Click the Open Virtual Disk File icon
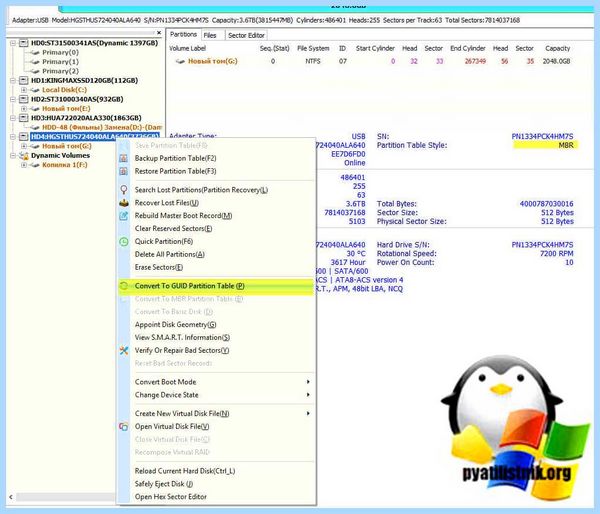Image resolution: width=600 pixels, height=514 pixels. pyautogui.click(x=124, y=426)
